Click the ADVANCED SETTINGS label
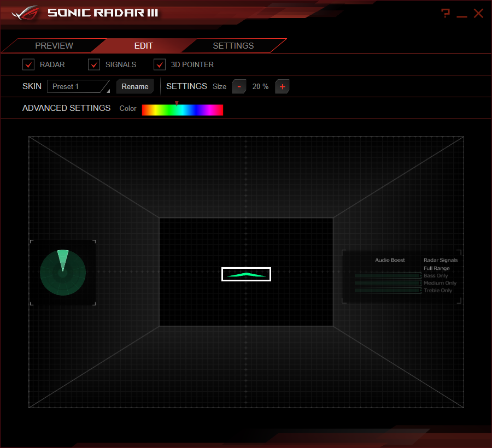The width and height of the screenshot is (492, 448). pyautogui.click(x=66, y=108)
